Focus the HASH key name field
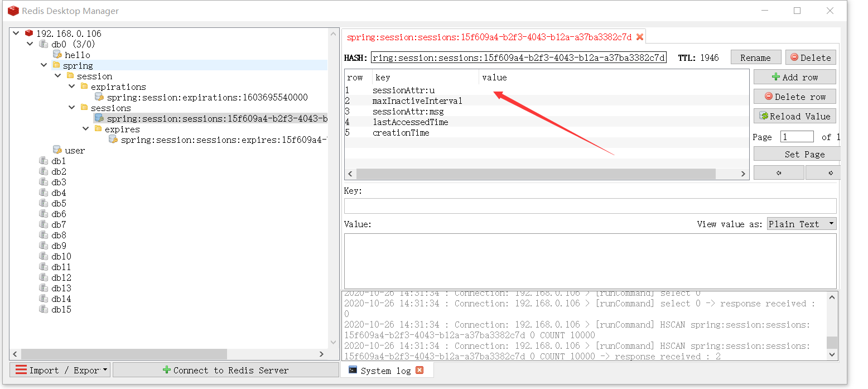868x389 pixels. [x=519, y=57]
